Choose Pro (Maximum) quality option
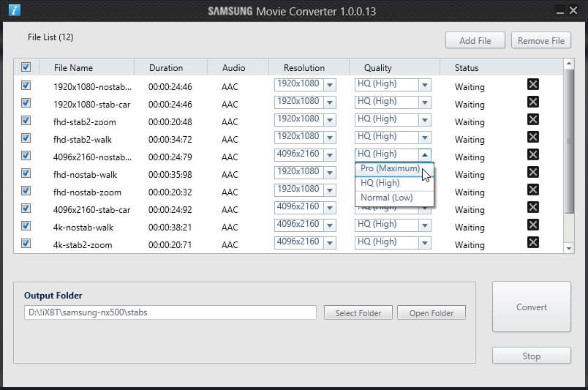Screen dimensions: 588x390 pos(394,168)
